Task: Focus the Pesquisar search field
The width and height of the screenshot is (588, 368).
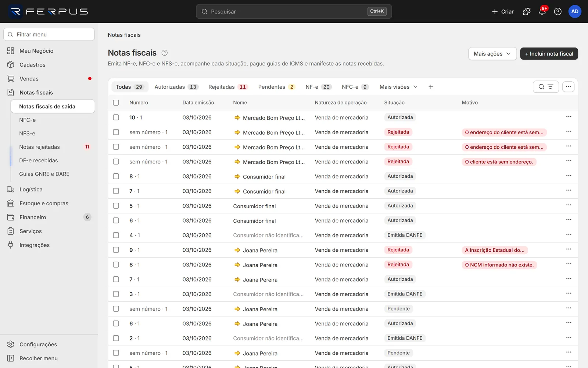Action: tap(294, 11)
